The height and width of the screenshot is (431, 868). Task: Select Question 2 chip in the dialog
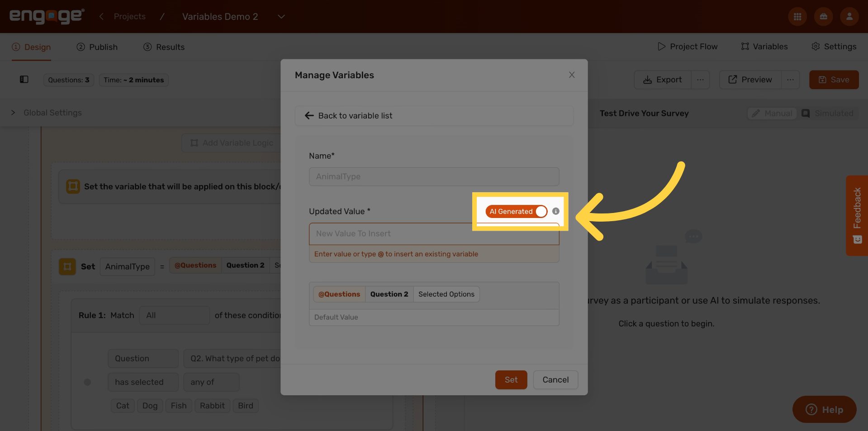pos(389,294)
